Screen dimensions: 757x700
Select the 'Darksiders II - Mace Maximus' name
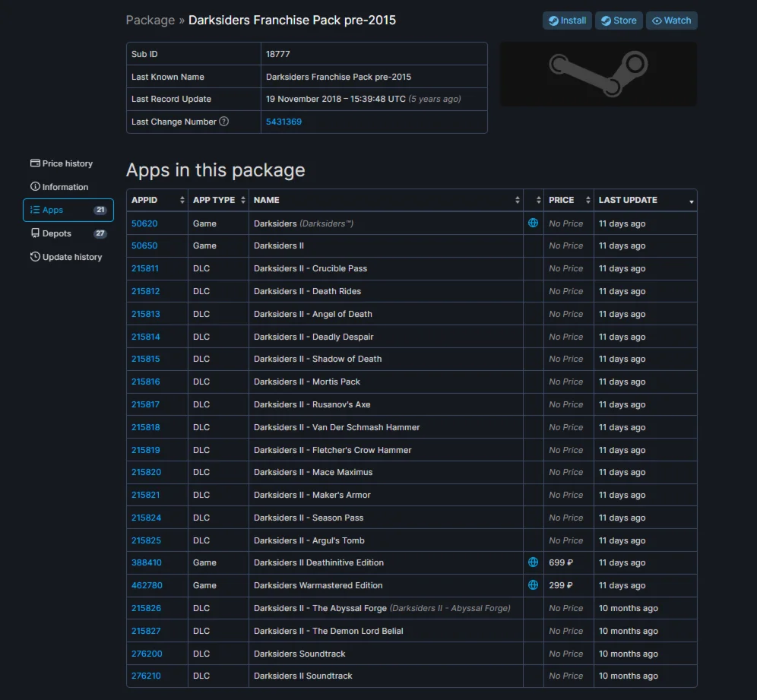313,472
